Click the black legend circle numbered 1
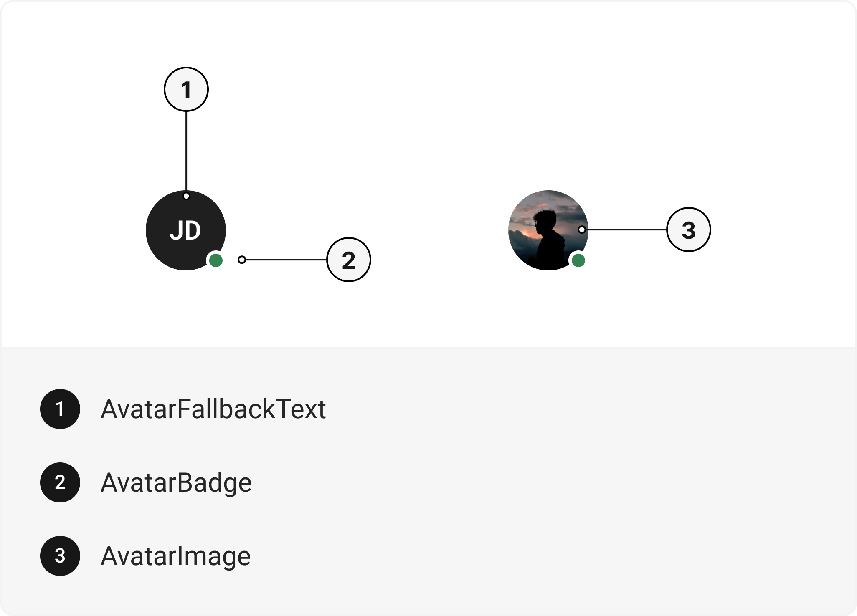Viewport: 857px width, 616px height. point(60,409)
